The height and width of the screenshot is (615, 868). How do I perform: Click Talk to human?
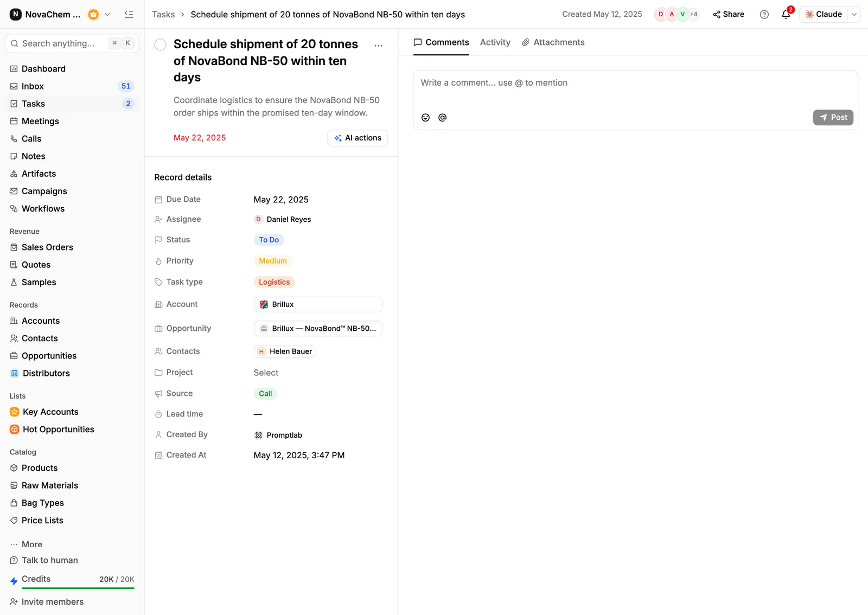coord(44,560)
